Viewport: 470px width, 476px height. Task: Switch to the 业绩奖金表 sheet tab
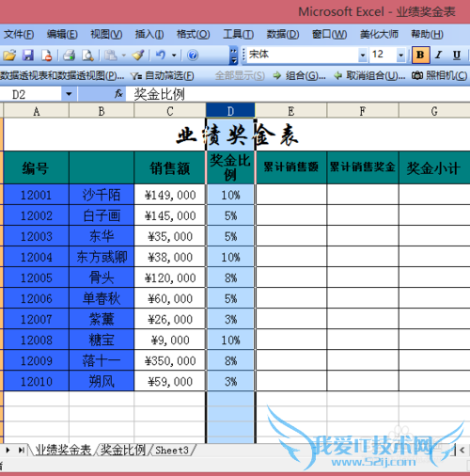63,451
